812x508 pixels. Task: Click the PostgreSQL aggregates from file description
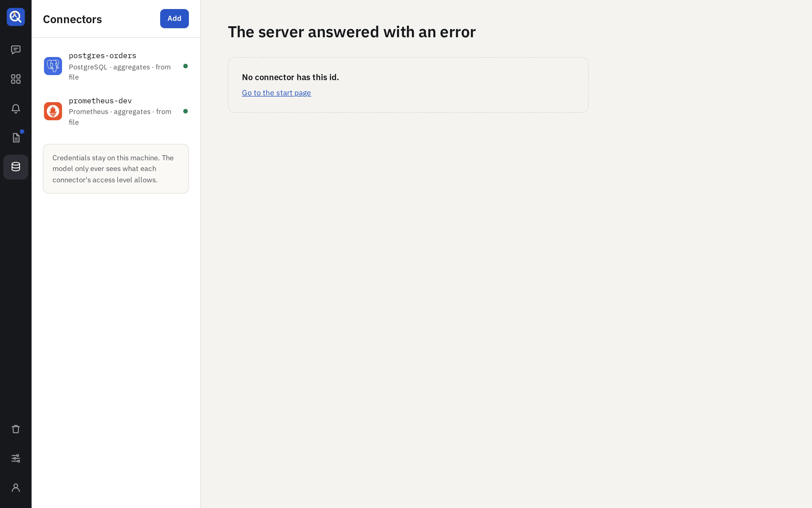click(120, 72)
